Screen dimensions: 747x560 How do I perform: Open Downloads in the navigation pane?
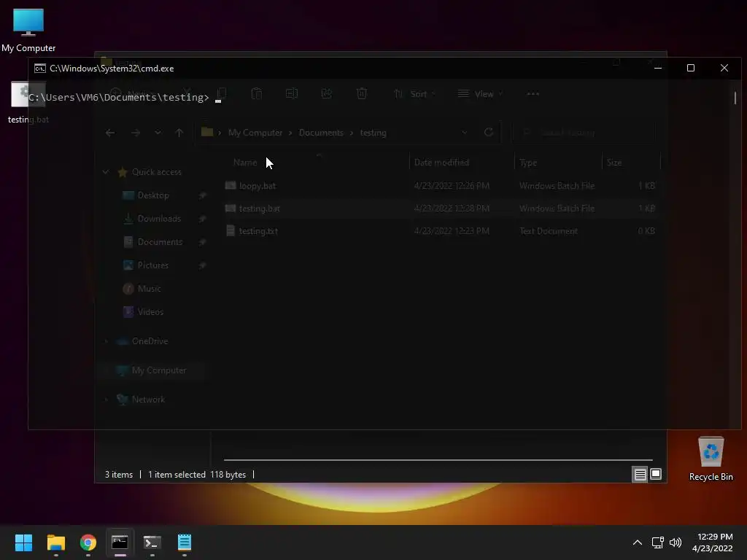tap(159, 219)
